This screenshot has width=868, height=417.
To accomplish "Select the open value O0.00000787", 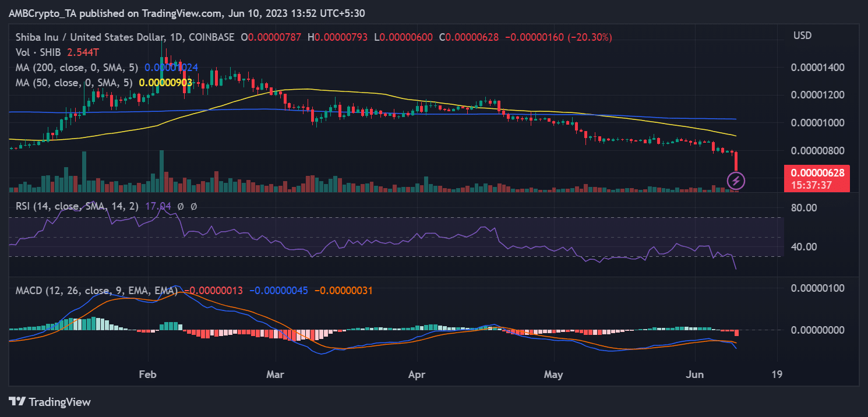I will click(270, 37).
